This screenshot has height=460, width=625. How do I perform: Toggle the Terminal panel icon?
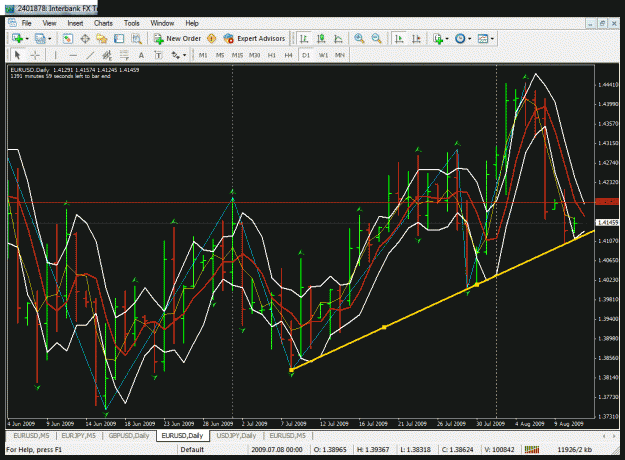coord(119,39)
